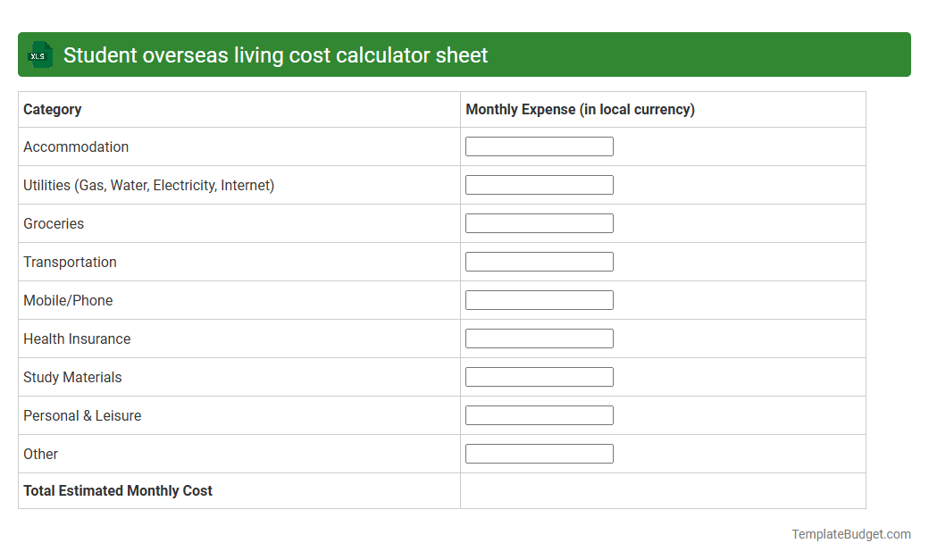Select the Mobile/Phone expense field

click(539, 299)
